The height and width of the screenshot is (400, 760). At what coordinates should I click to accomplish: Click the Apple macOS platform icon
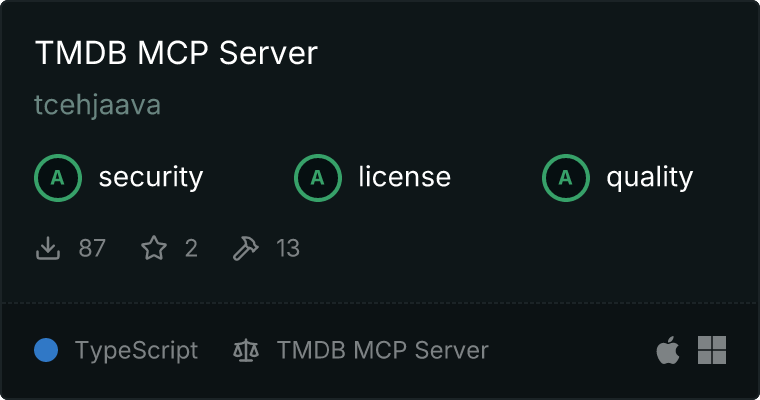668,350
